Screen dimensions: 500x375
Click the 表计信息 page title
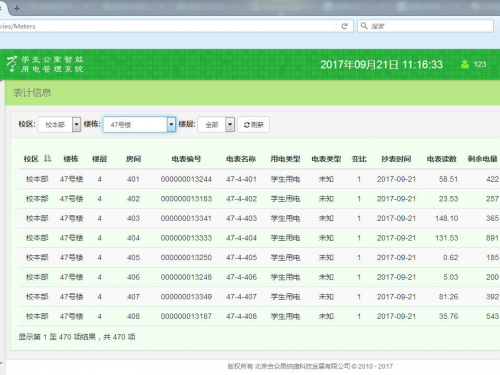click(x=32, y=93)
